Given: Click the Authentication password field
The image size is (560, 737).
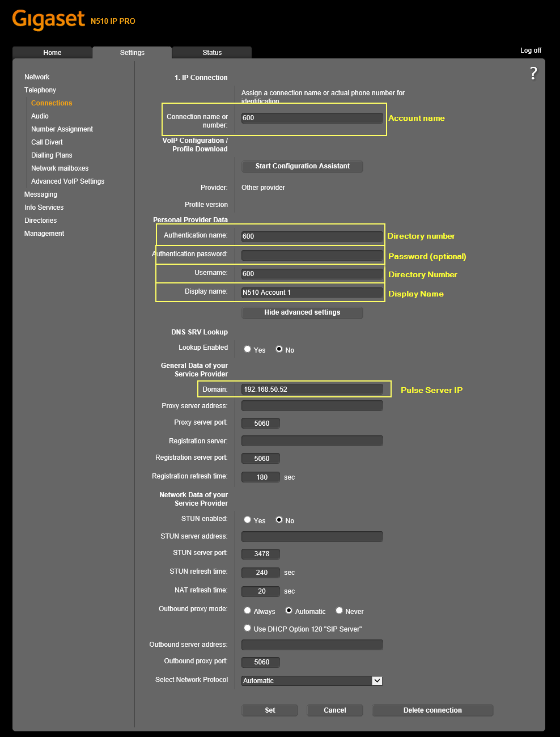Looking at the screenshot, I should point(312,255).
